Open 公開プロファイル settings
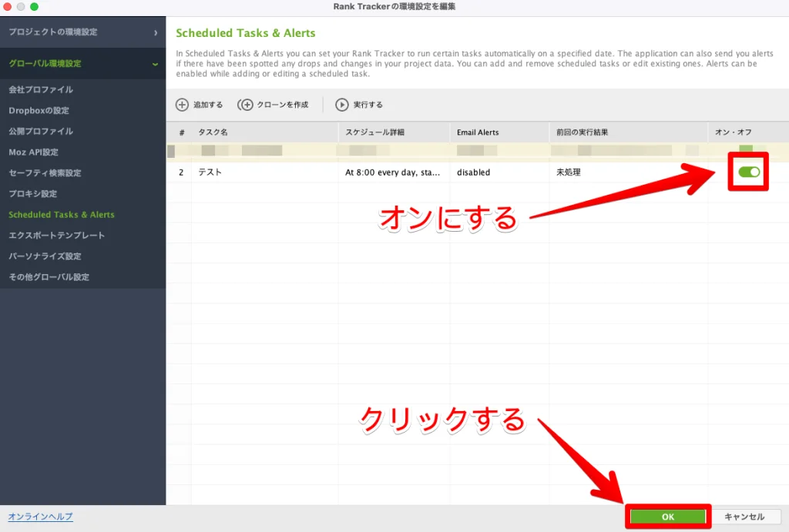Screen dimensions: 789x532 41,131
